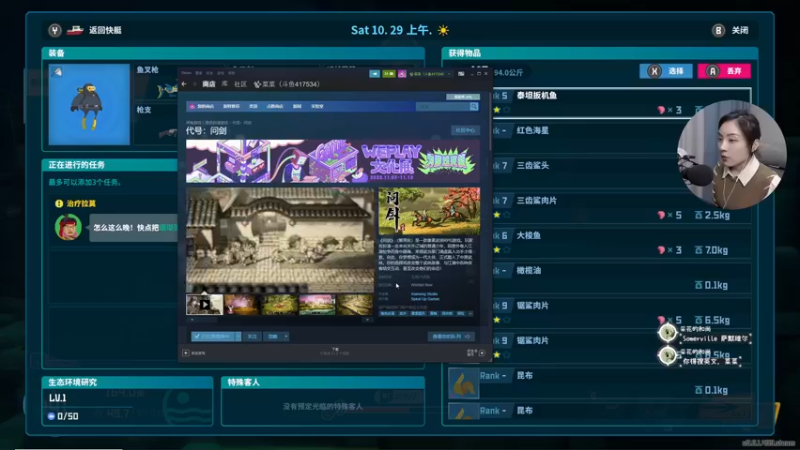Open the 愿望单 wishlist button above search
Image resolution: width=800 pixels, height=450 pixels.
pyautogui.click(x=463, y=96)
